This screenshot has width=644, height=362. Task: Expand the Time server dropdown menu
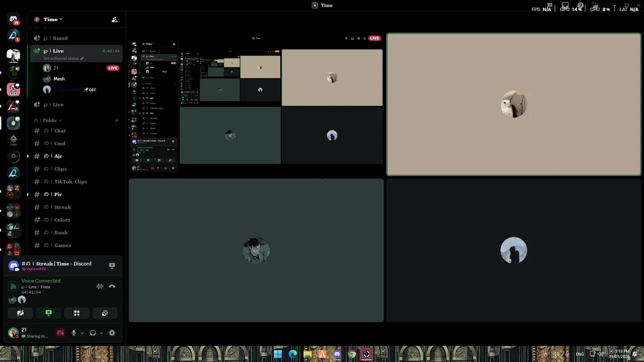click(x=53, y=19)
